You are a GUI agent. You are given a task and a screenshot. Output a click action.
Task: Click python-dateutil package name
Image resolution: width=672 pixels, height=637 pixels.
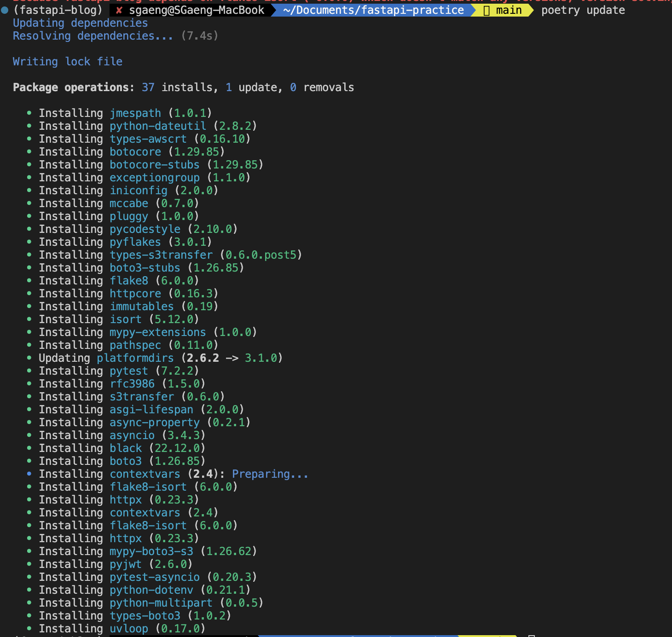158,126
